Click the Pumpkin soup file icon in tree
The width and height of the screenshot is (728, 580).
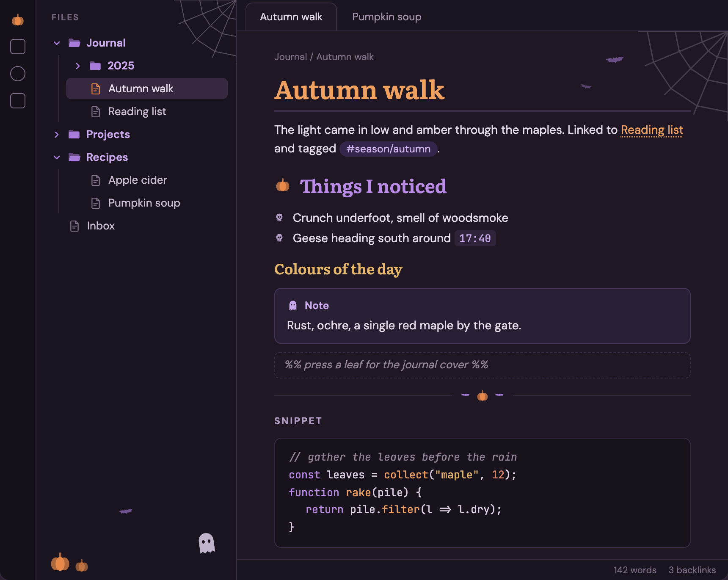pyautogui.click(x=96, y=203)
